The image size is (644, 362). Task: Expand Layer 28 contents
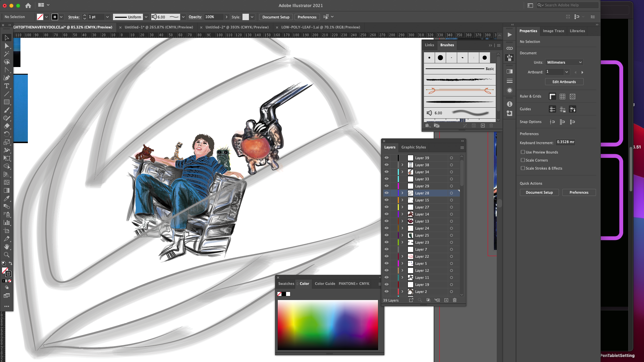402,193
